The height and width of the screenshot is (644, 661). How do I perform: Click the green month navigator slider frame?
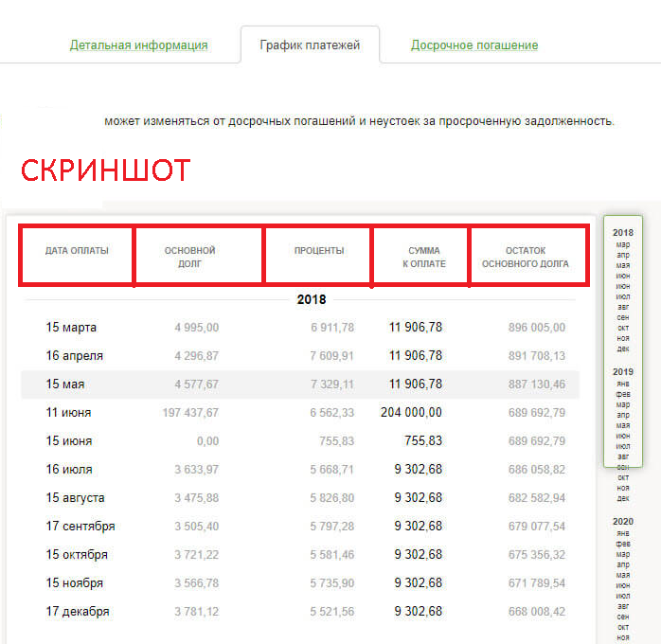click(622, 341)
